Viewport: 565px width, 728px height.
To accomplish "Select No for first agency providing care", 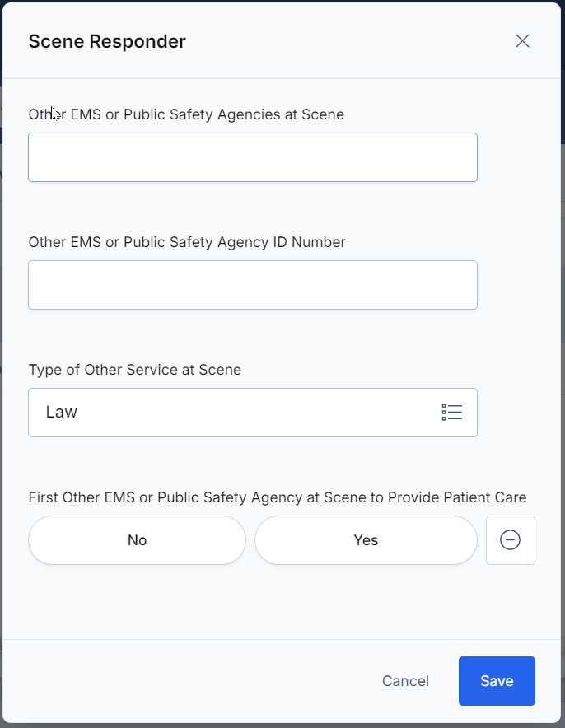I will [137, 540].
